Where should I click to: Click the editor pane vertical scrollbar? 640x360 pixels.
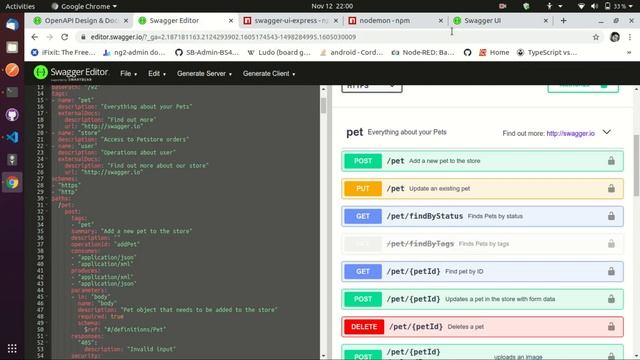[324, 105]
